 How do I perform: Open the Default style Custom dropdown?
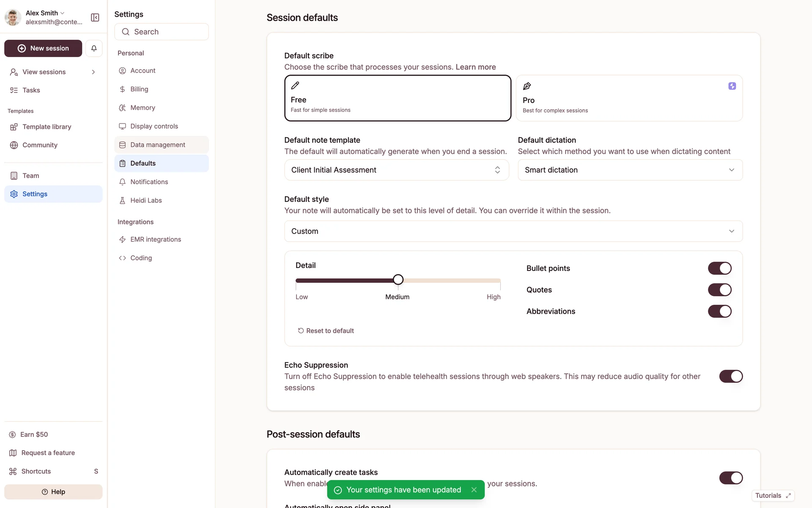click(x=513, y=231)
